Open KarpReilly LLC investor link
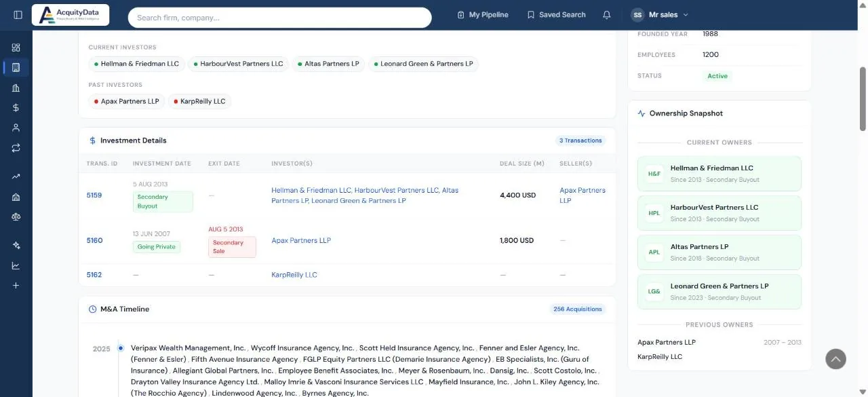Image resolution: width=868 pixels, height=397 pixels. pos(294,276)
